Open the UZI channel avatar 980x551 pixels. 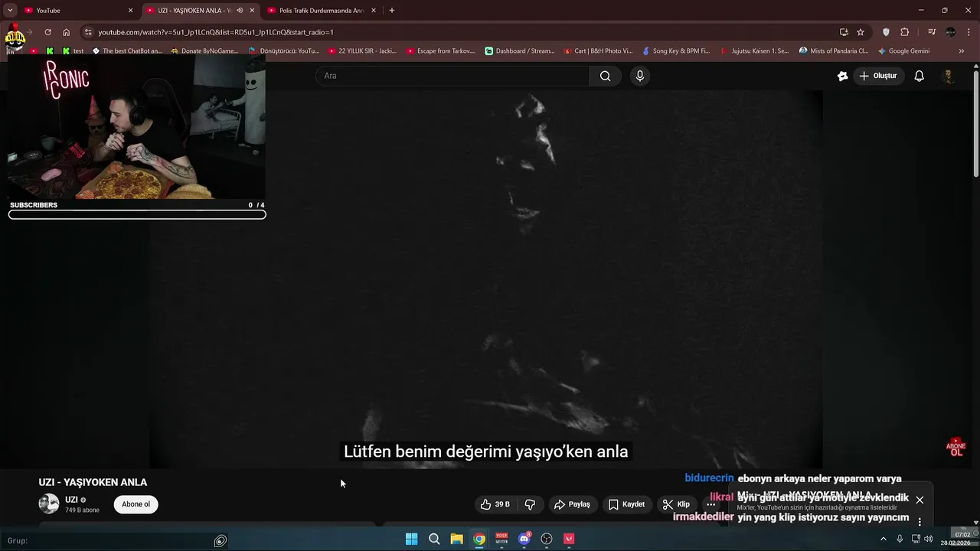coord(49,504)
